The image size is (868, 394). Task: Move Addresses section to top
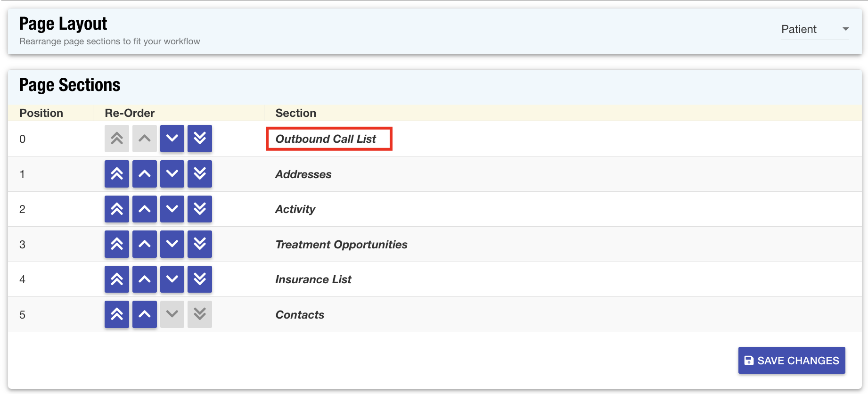(117, 174)
